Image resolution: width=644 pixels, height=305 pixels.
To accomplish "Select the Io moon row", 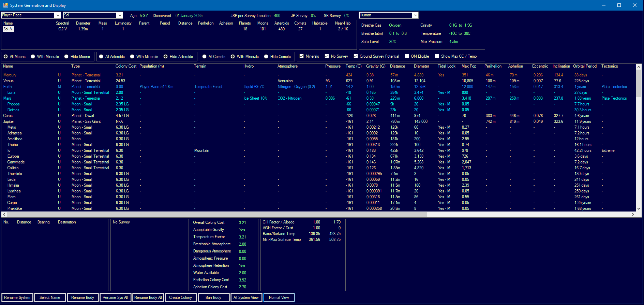I will click(x=319, y=150).
